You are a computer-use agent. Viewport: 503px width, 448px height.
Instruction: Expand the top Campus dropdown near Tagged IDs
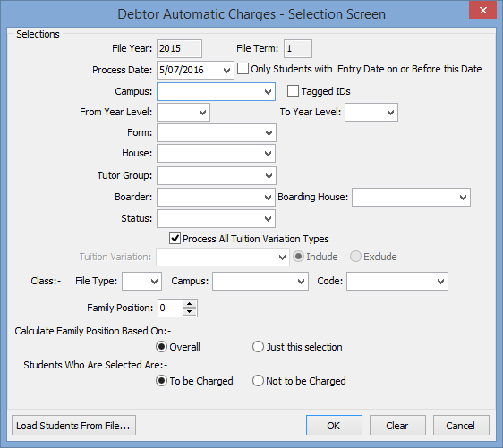(x=268, y=91)
